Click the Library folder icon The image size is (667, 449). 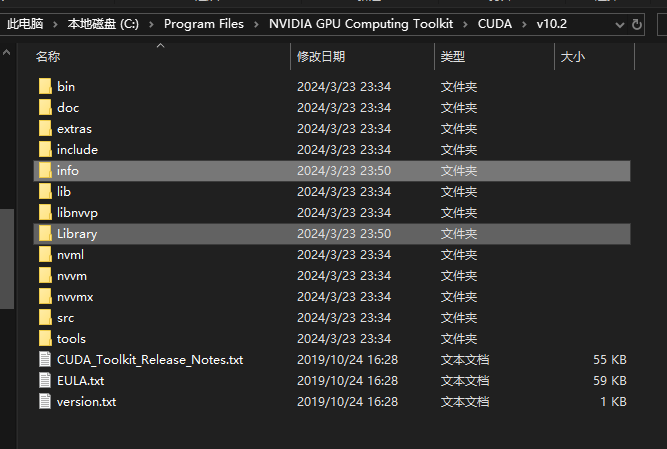[45, 233]
